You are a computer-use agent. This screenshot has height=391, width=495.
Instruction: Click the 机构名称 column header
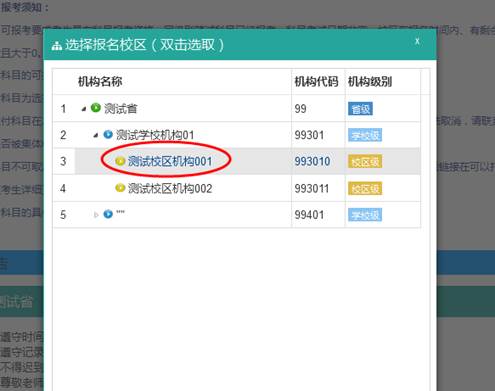pos(100,82)
